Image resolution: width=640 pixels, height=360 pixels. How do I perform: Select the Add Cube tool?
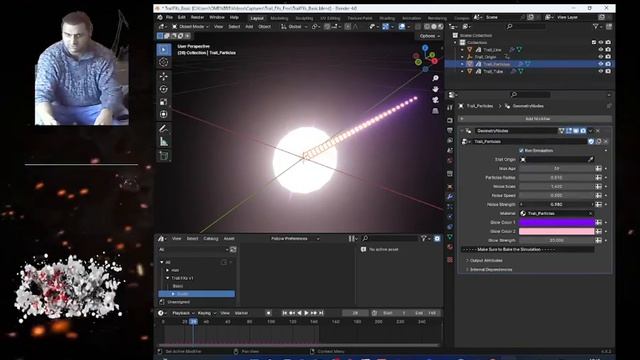point(164,156)
